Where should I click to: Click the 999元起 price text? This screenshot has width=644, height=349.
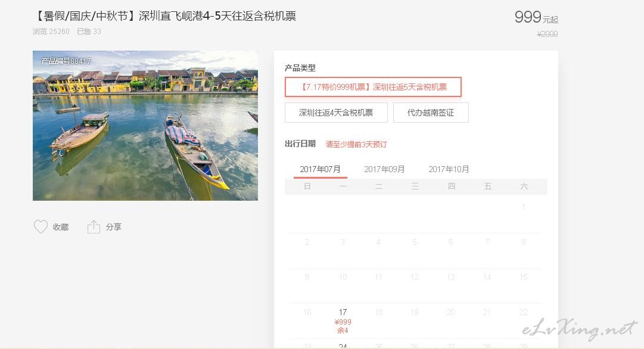coord(536,17)
